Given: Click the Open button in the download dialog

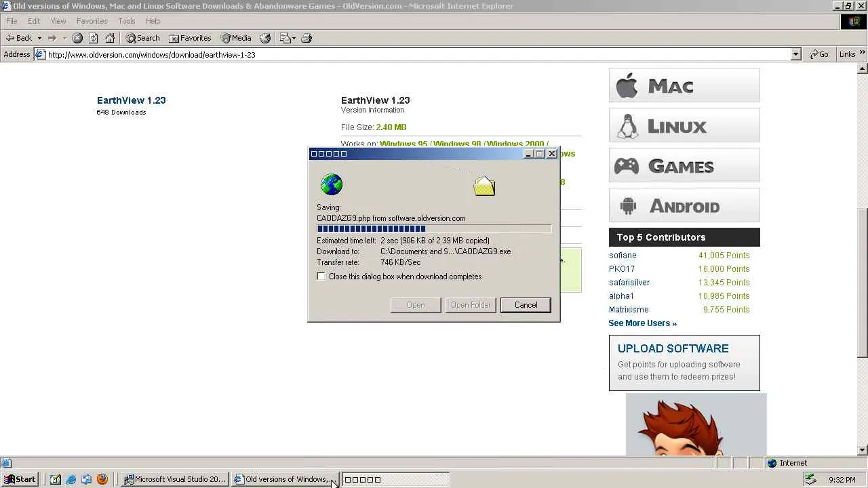Looking at the screenshot, I should pyautogui.click(x=416, y=305).
